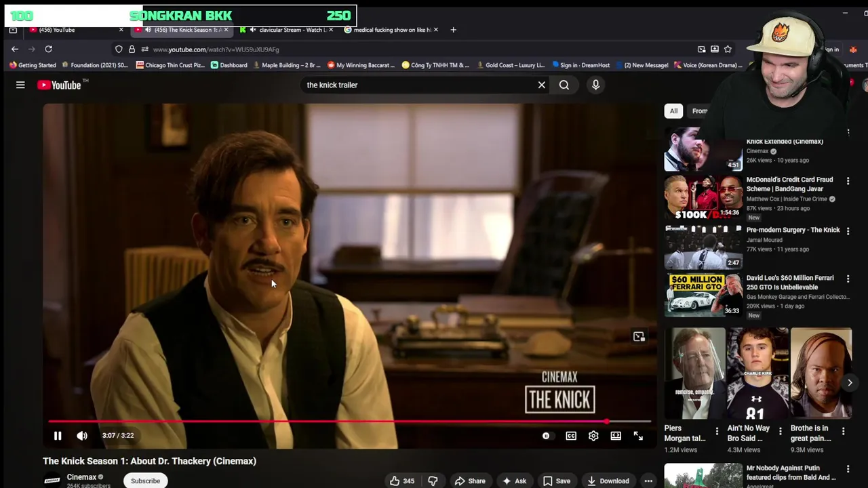868x488 pixels.
Task: Open Getting Started bookmark
Action: (33, 65)
